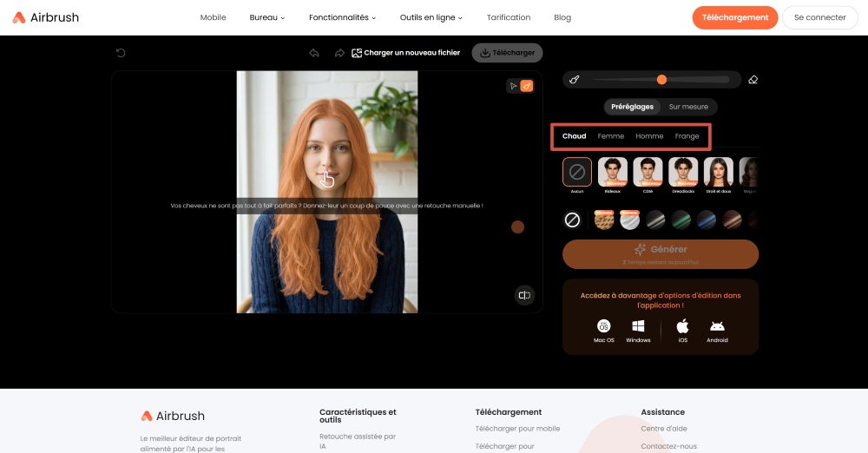
Task: Select the eraser tool icon
Action: 753,80
